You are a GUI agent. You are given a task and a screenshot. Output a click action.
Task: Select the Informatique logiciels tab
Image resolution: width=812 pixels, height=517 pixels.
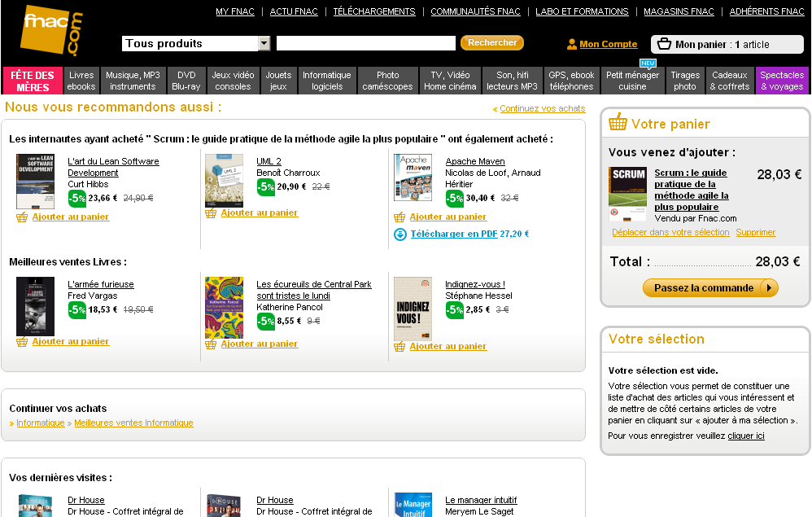[327, 81]
